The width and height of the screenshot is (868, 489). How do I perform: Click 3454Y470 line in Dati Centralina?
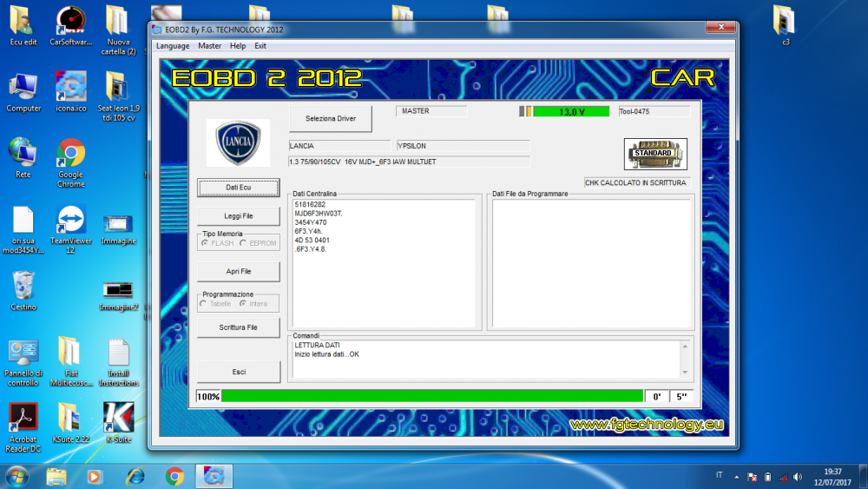(x=311, y=222)
